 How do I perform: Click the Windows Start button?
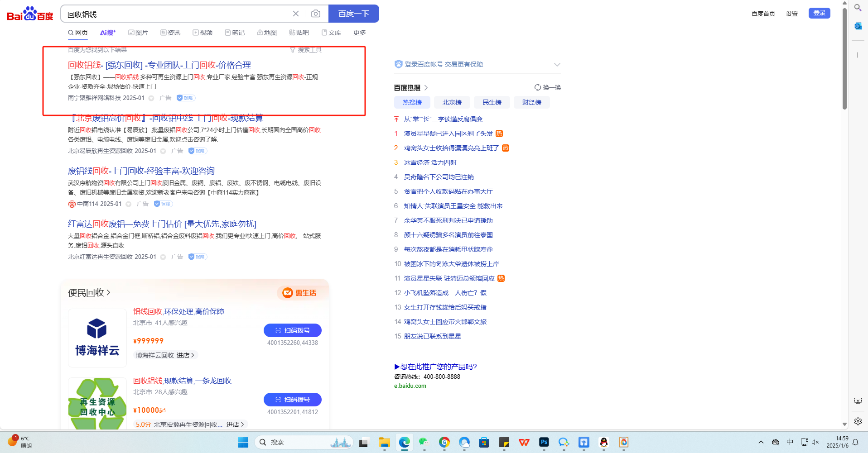click(x=243, y=442)
